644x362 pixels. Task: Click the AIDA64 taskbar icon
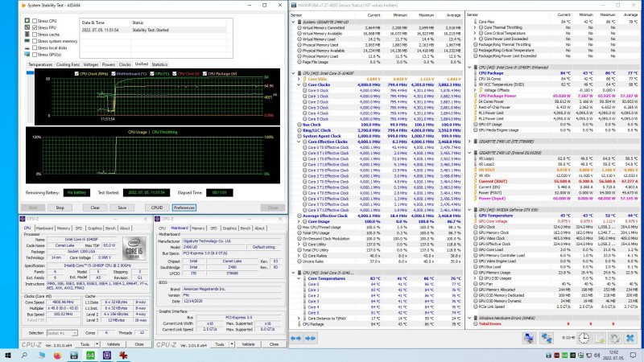(x=91, y=356)
